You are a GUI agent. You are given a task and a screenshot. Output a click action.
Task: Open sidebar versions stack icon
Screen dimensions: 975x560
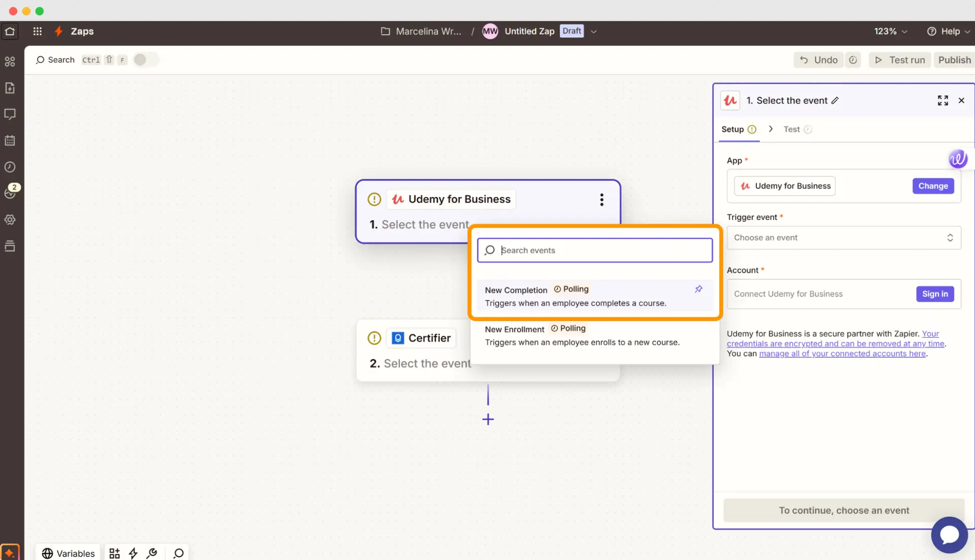pyautogui.click(x=10, y=246)
